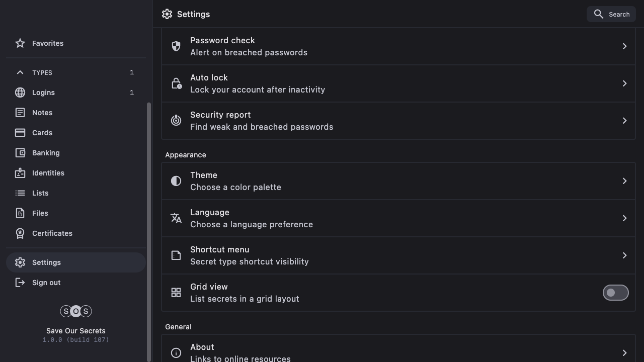Enable the Grid view toggle switch
This screenshot has width=644, height=362.
pyautogui.click(x=615, y=293)
